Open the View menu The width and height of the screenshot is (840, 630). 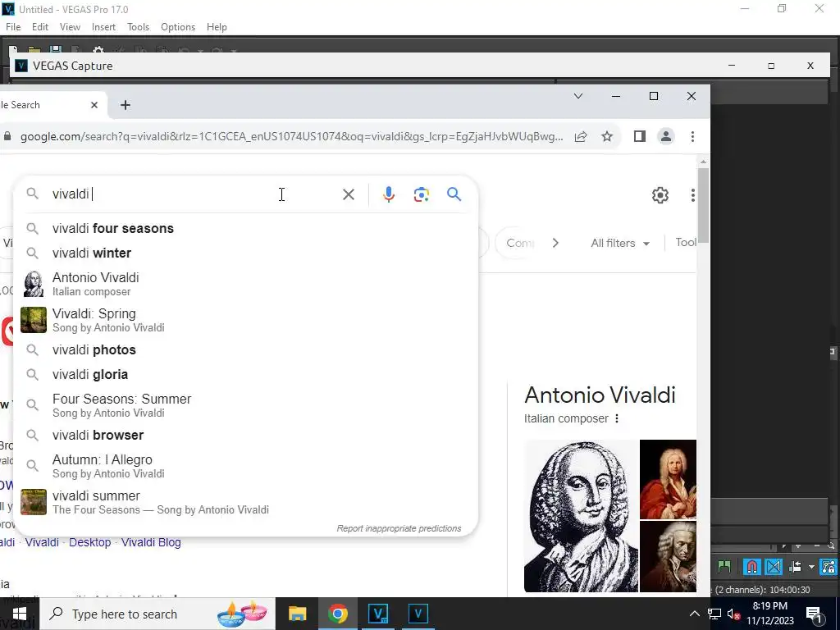[71, 27]
